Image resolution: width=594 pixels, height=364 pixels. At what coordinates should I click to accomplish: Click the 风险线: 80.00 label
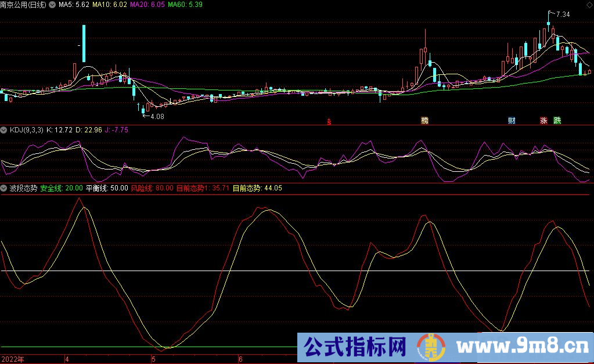[x=152, y=188]
